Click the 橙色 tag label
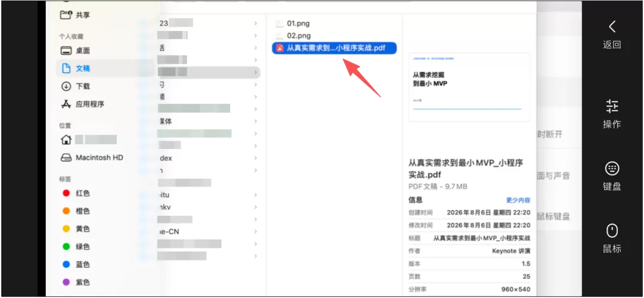Viewport: 644px width, 298px height. pos(83,211)
